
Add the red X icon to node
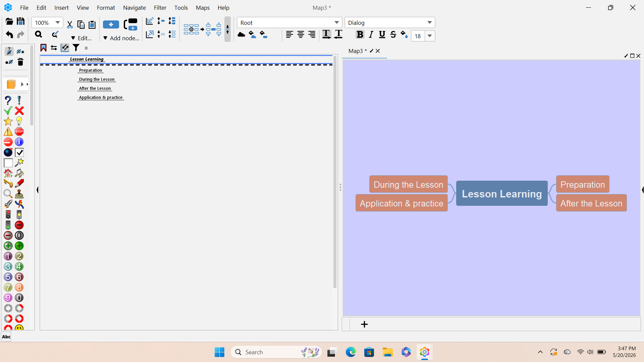click(x=19, y=111)
